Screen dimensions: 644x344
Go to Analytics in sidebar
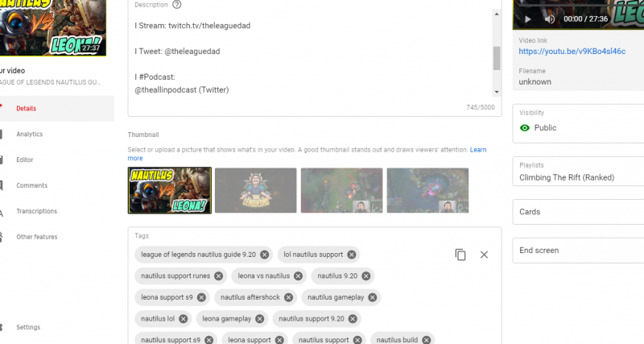click(x=30, y=135)
